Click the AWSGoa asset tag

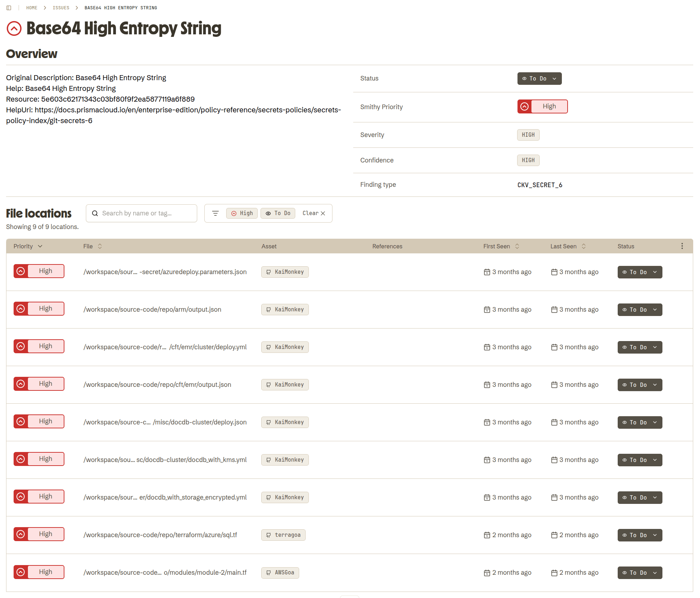click(280, 573)
